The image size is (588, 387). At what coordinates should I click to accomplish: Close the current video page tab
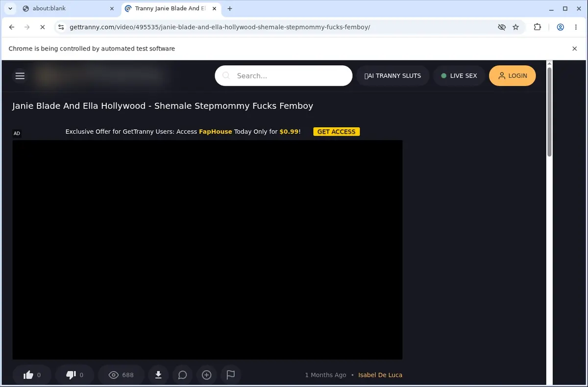point(214,8)
